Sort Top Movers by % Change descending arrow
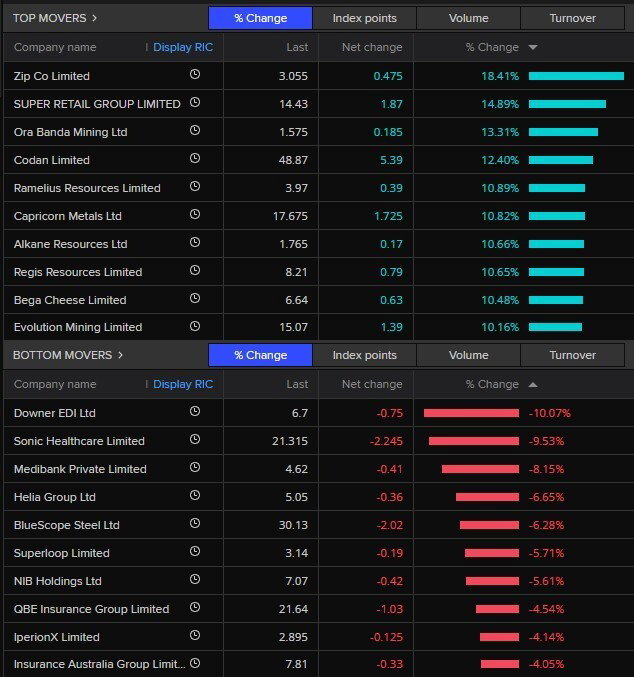The width and height of the screenshot is (634, 677). click(533, 47)
